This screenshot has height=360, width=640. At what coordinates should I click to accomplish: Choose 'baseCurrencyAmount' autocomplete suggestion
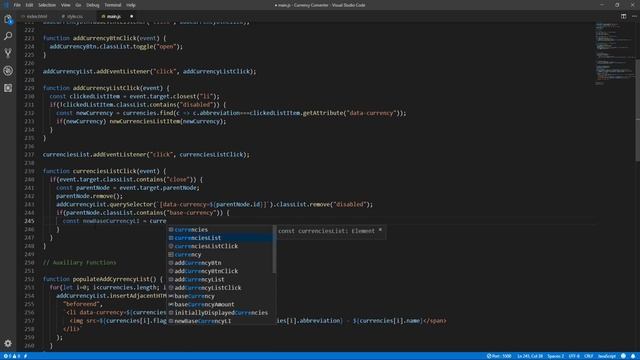pyautogui.click(x=220, y=304)
